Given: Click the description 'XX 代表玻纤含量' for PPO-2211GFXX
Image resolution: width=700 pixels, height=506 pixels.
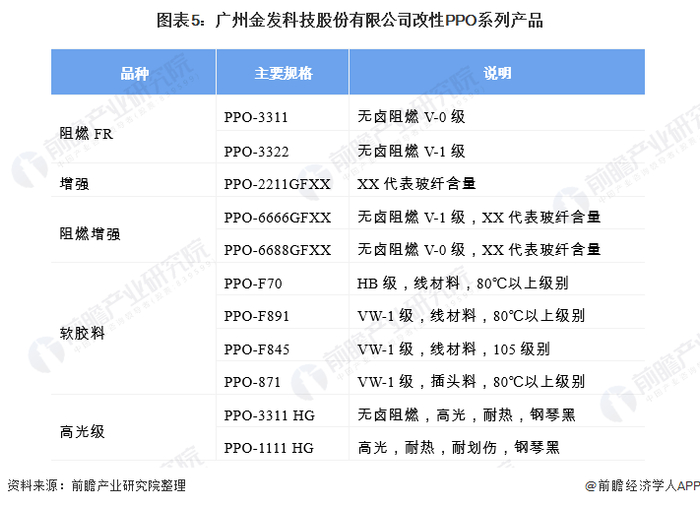Looking at the screenshot, I should pyautogui.click(x=416, y=184).
